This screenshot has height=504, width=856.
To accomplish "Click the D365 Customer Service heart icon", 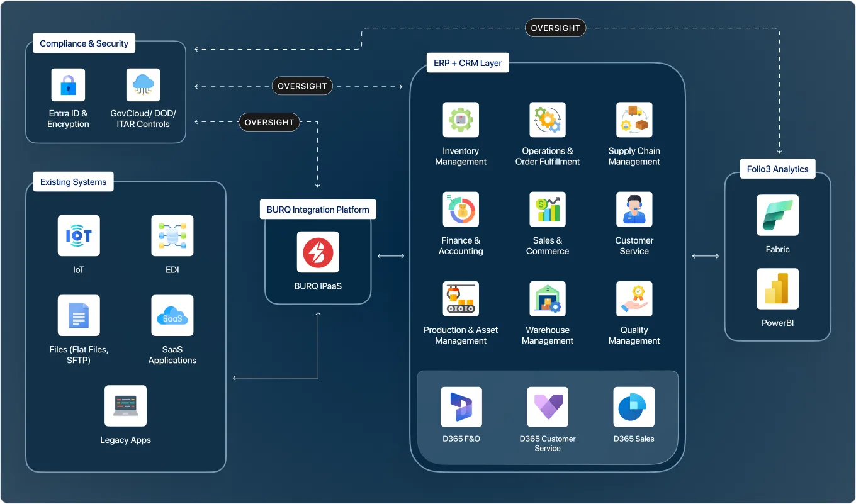I will pyautogui.click(x=548, y=407).
